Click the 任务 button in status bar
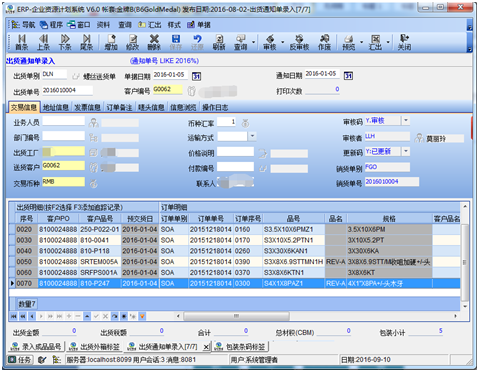Image resolution: width=479 pixels, height=372 pixels. tap(20, 360)
